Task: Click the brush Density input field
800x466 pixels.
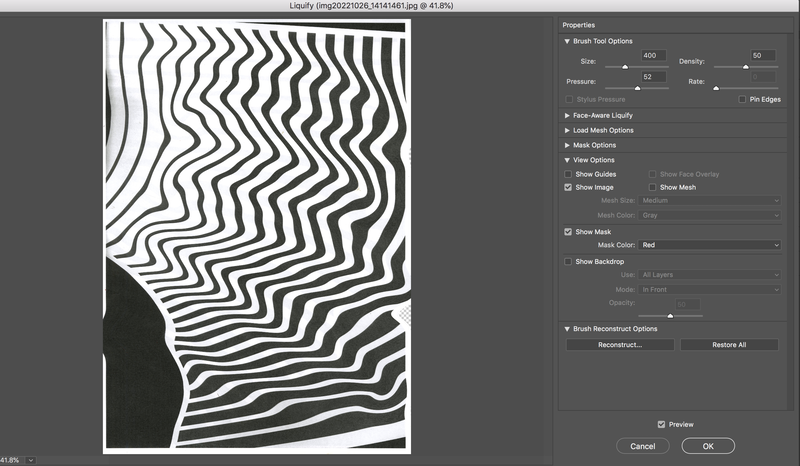Action: (x=763, y=56)
